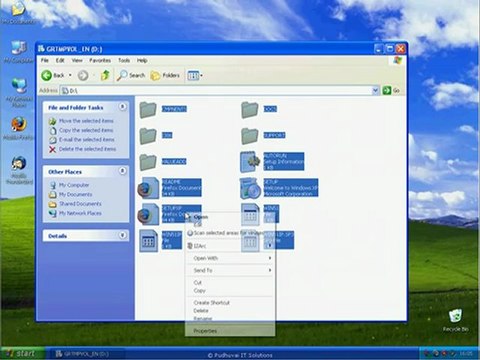Image resolution: width=480 pixels, height=360 pixels.
Task: Open the Edit menu in menu bar
Action: point(60,60)
